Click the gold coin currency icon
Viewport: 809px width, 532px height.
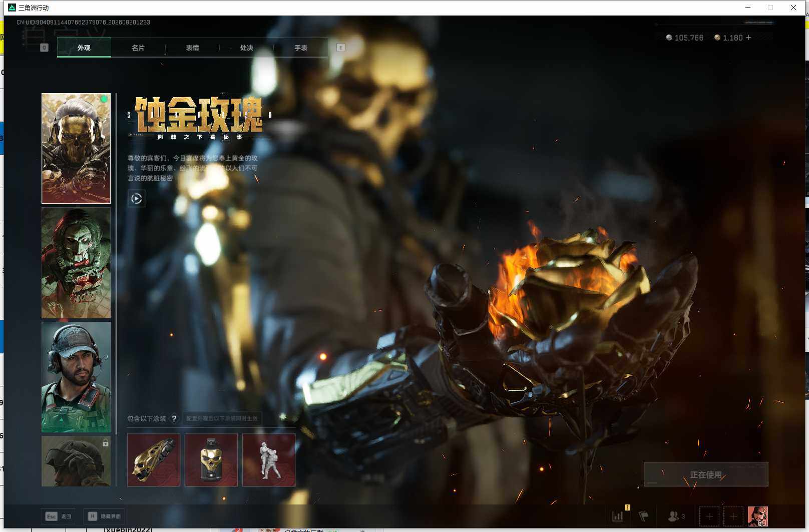[717, 38]
